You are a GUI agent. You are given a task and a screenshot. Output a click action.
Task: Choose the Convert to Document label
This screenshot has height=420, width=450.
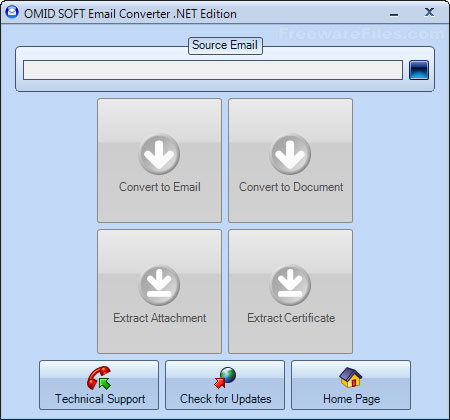tap(291, 187)
